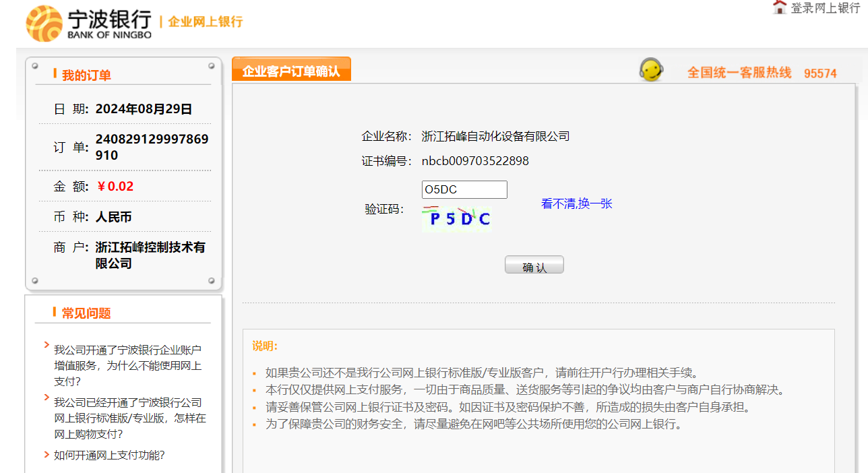Focus the 验证码 input field
The image size is (868, 473).
click(464, 190)
